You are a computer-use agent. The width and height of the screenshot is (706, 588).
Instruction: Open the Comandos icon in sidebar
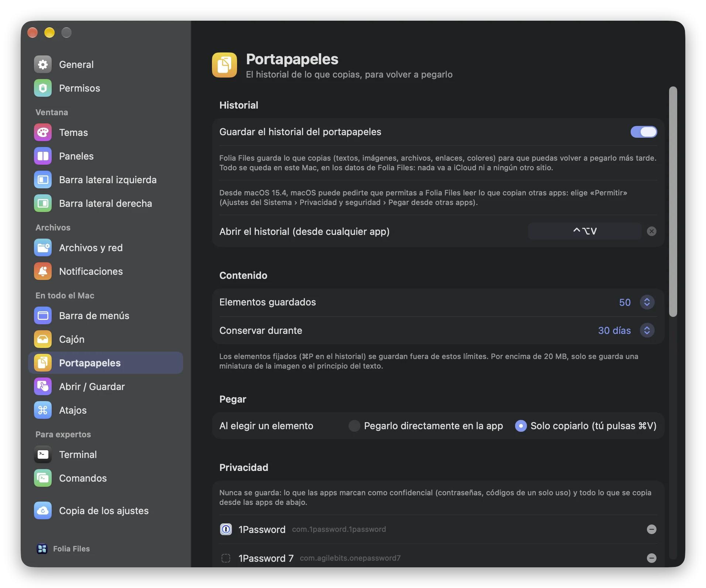pyautogui.click(x=43, y=478)
